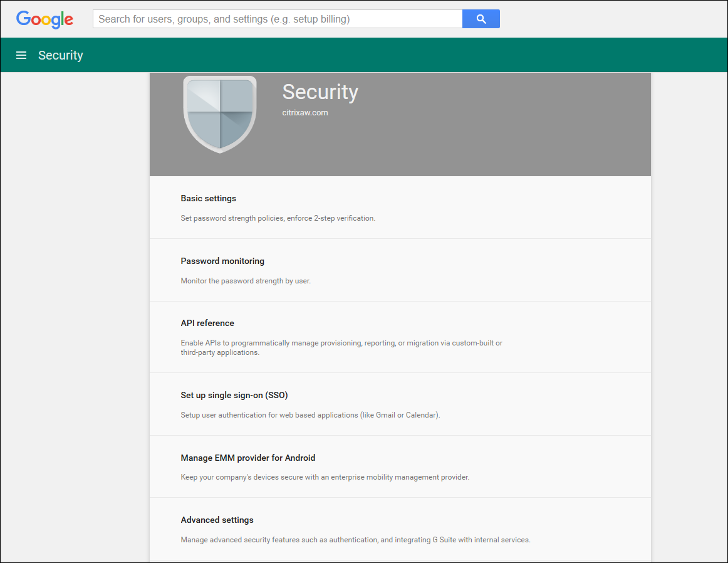
Task: Open the hamburger main menu
Action: 21,55
